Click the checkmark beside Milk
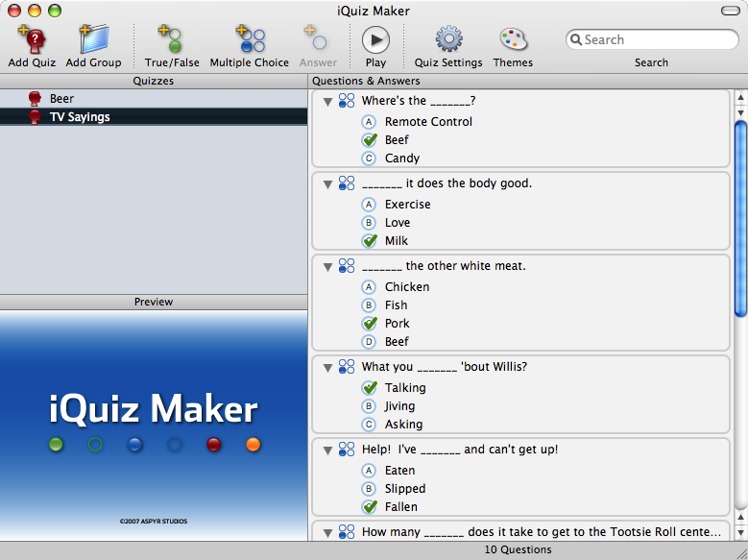Image resolution: width=748 pixels, height=560 pixels. click(x=370, y=240)
